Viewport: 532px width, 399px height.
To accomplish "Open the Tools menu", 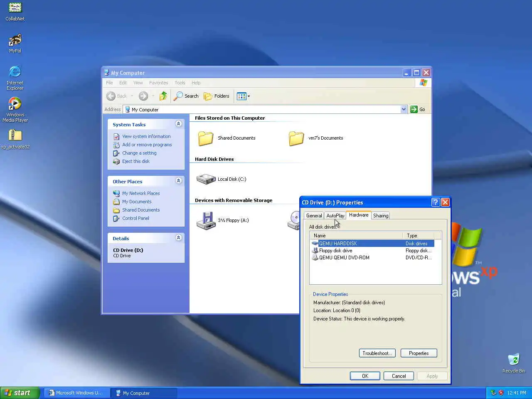I will 180,83.
